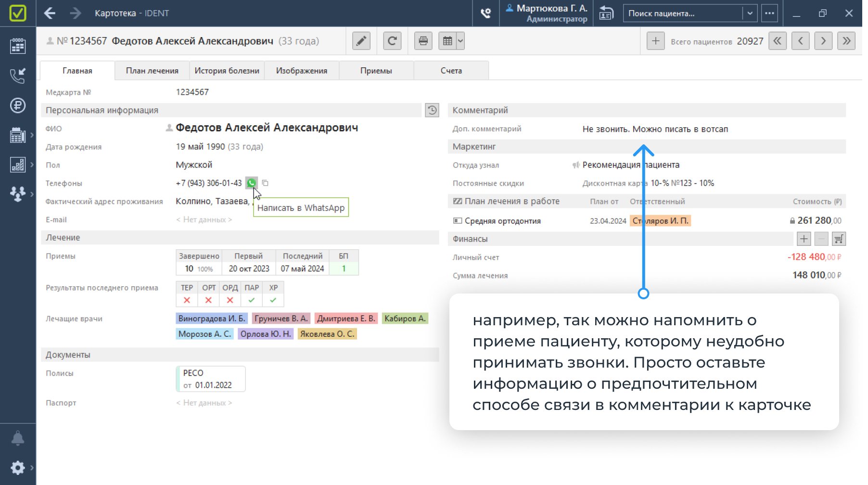
Task: Open the call log phone icon in the header
Action: click(x=486, y=13)
